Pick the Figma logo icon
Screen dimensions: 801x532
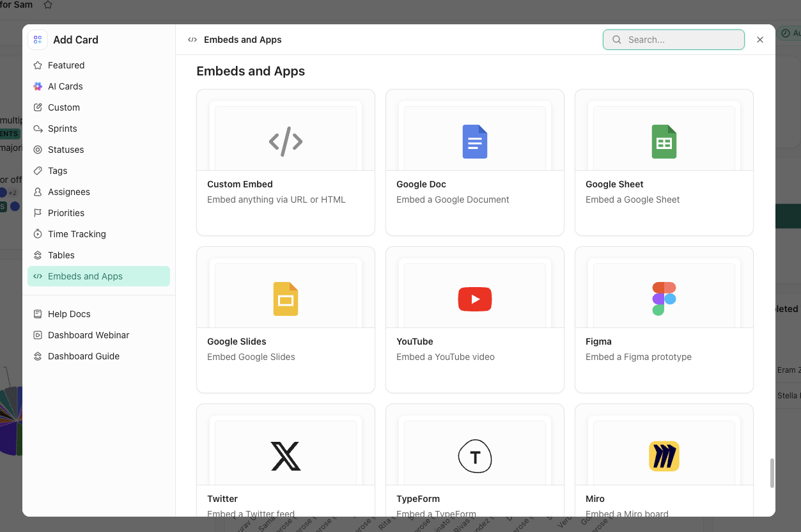(664, 299)
